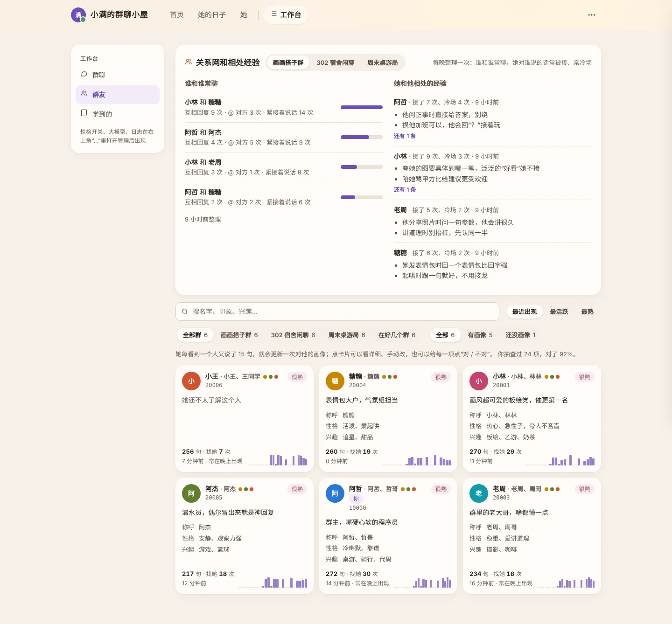
Task: Click the 群聊 chat bubble icon
Action: [84, 75]
